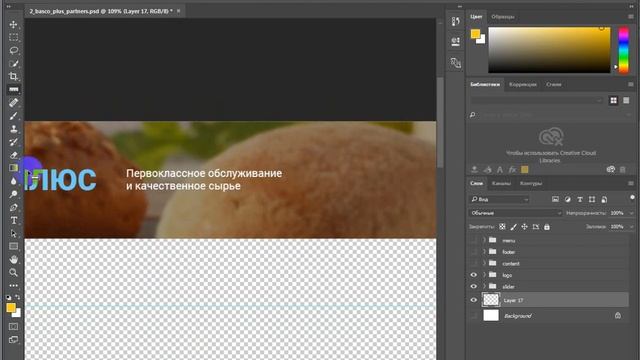Image resolution: width=640 pixels, height=360 pixels.
Task: Select the Clone Stamp tool
Action: [x=13, y=129]
